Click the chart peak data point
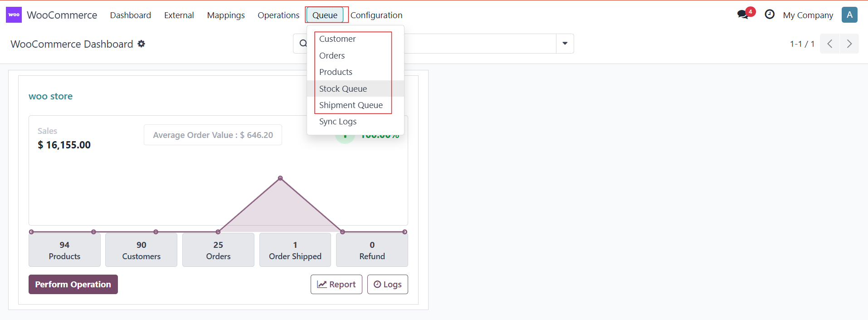868x320 pixels. tap(280, 178)
